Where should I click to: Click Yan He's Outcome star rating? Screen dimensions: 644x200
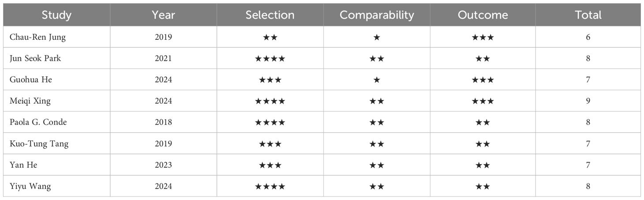(483, 165)
